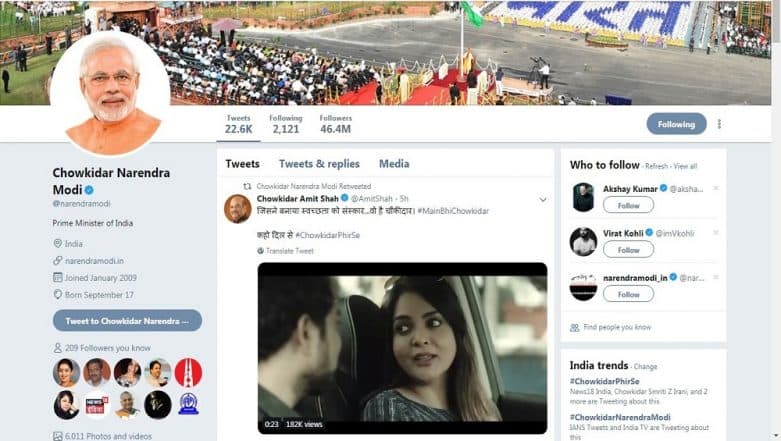Open first follower avatar in top row
Screen dimensions: 781x441
pos(66,372)
